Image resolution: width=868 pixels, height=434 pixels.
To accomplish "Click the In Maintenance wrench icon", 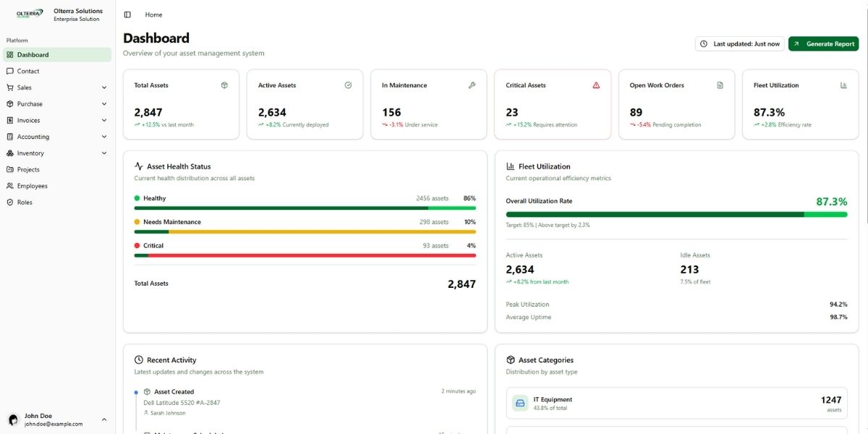I will pyautogui.click(x=472, y=85).
